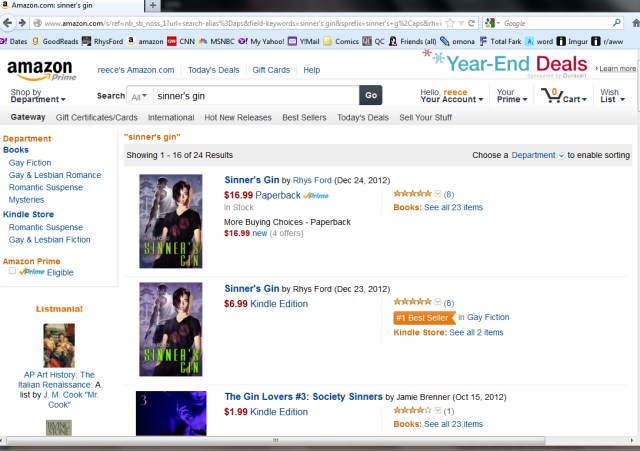Expand the search category All dropdown
Screen dimensions: 640x451
[x=139, y=96]
